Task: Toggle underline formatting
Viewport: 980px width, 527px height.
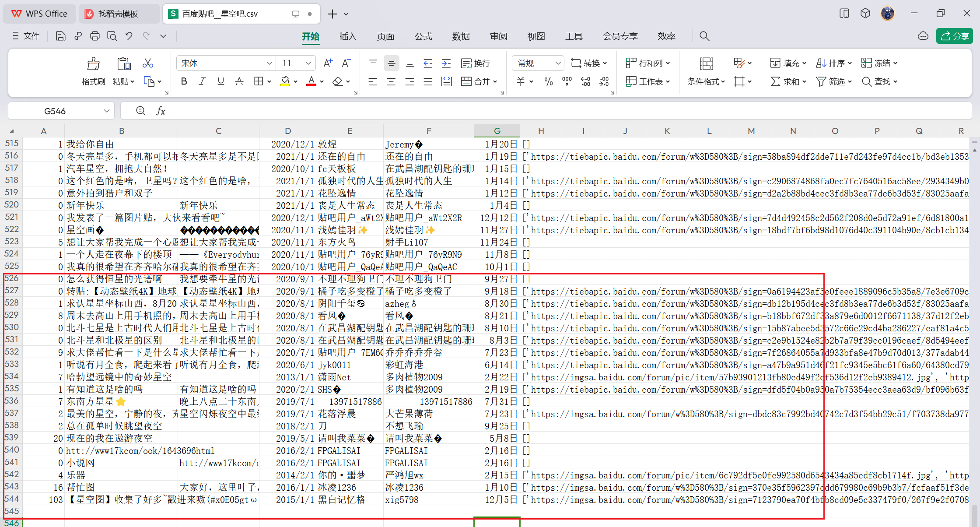Action: click(x=220, y=81)
